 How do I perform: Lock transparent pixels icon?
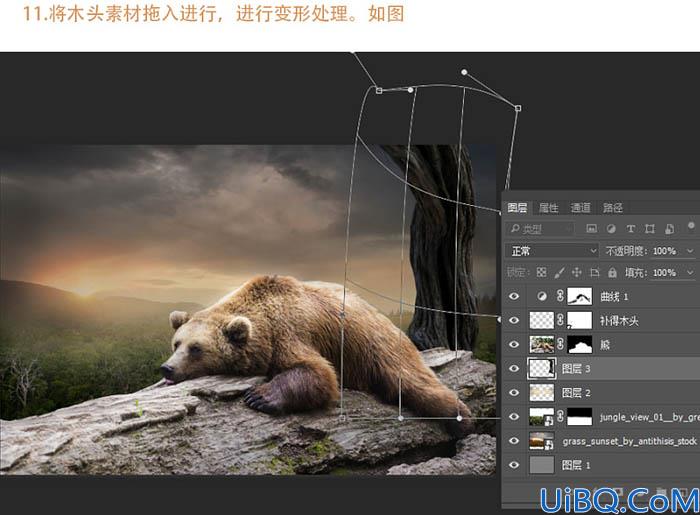point(542,272)
